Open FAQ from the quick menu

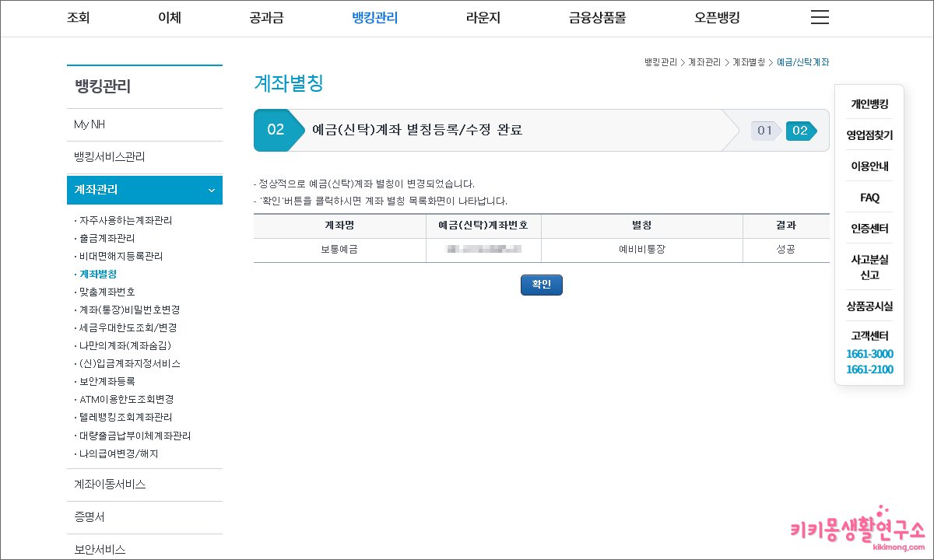(869, 197)
